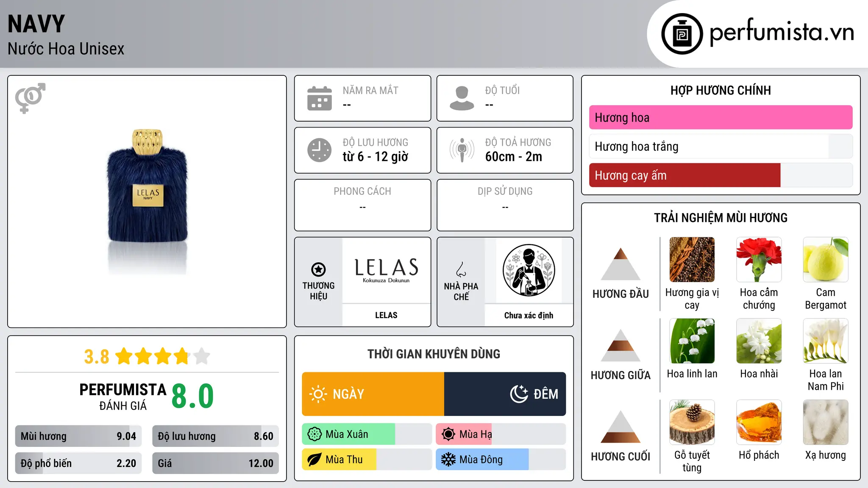Click the Hương Cuối pyramid icon

point(621,427)
